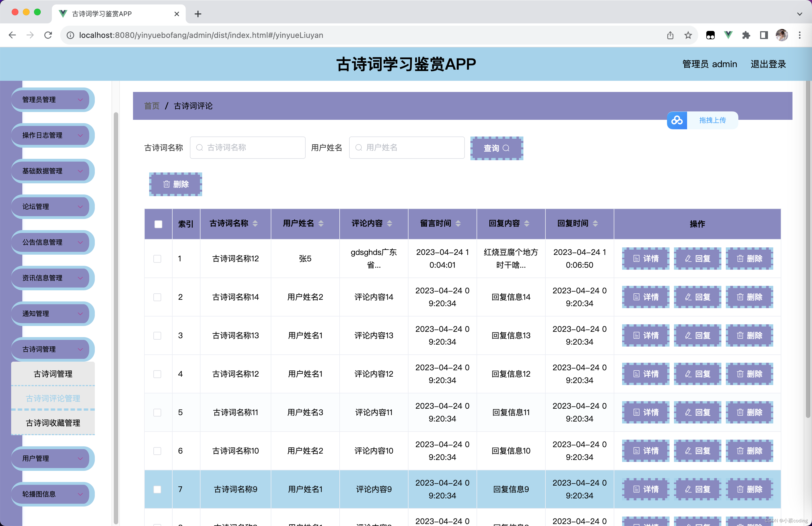Viewport: 812px width, 526px height.
Task: Expand 资讯信息管理 sidebar menu
Action: coord(52,278)
